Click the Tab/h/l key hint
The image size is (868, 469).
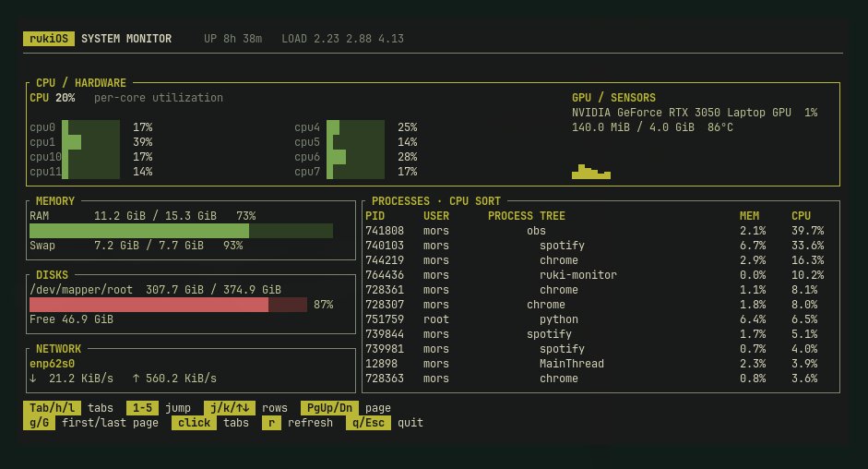[52, 408]
